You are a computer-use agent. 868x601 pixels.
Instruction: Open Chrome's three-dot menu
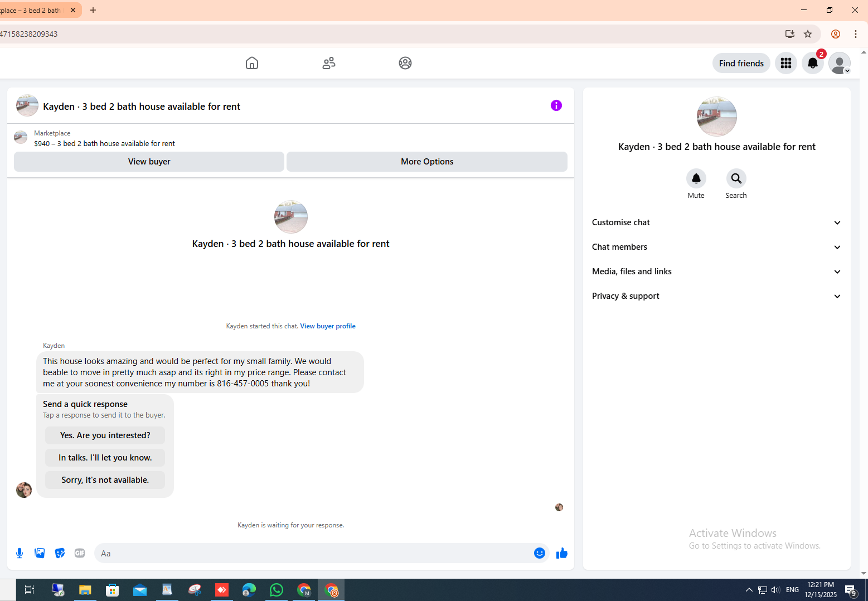(x=856, y=34)
